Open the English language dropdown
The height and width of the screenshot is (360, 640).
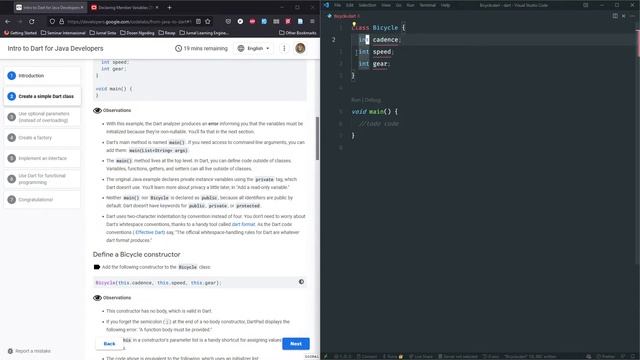click(x=254, y=48)
